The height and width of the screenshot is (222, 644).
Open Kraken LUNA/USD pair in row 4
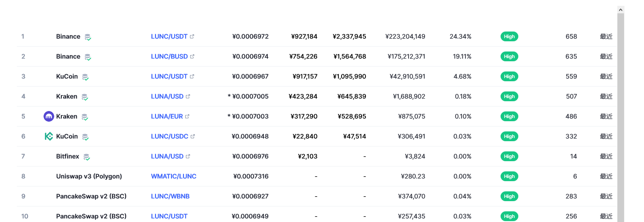[x=167, y=96]
